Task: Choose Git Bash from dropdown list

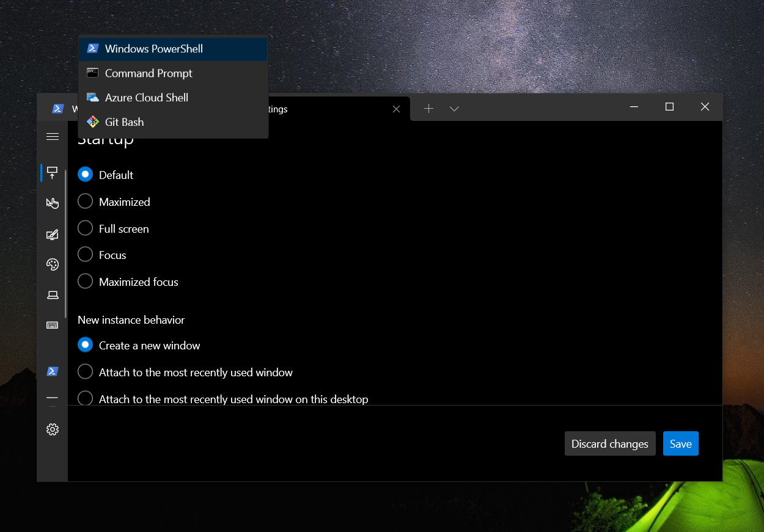Action: [174, 122]
